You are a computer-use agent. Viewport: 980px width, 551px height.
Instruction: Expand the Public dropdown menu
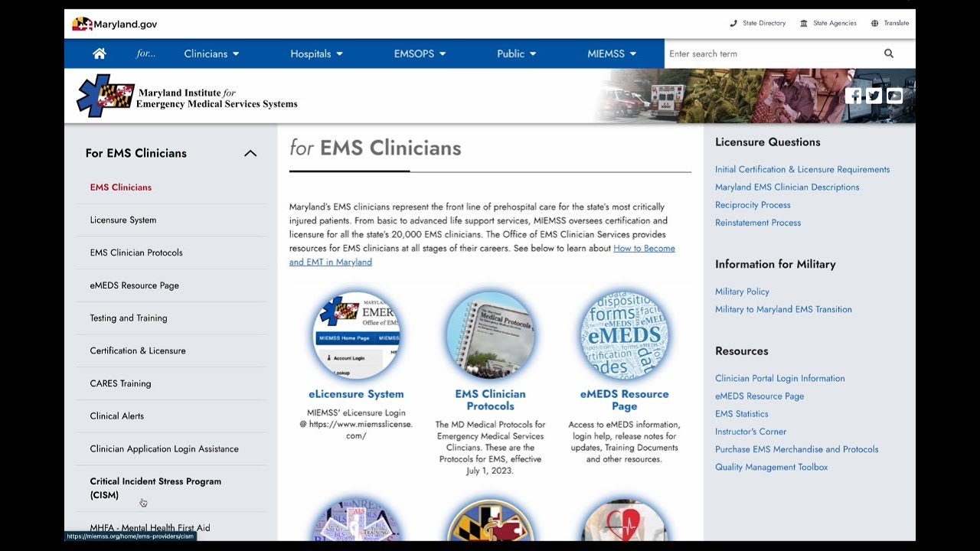click(x=517, y=54)
